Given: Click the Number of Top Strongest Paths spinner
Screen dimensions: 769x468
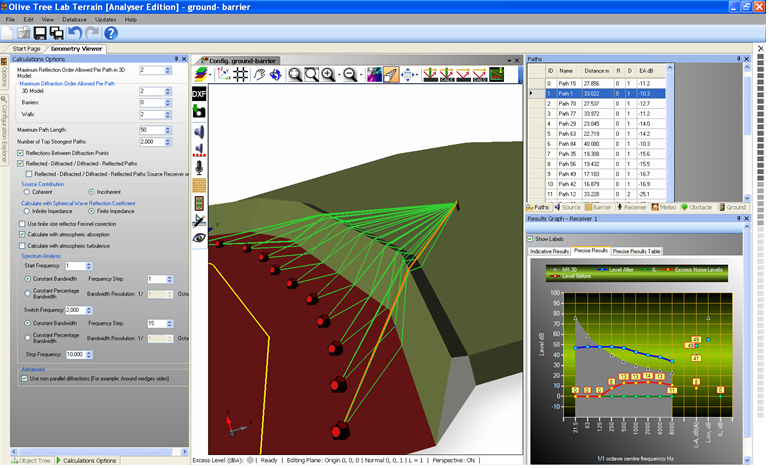Looking at the screenshot, I should 168,142.
